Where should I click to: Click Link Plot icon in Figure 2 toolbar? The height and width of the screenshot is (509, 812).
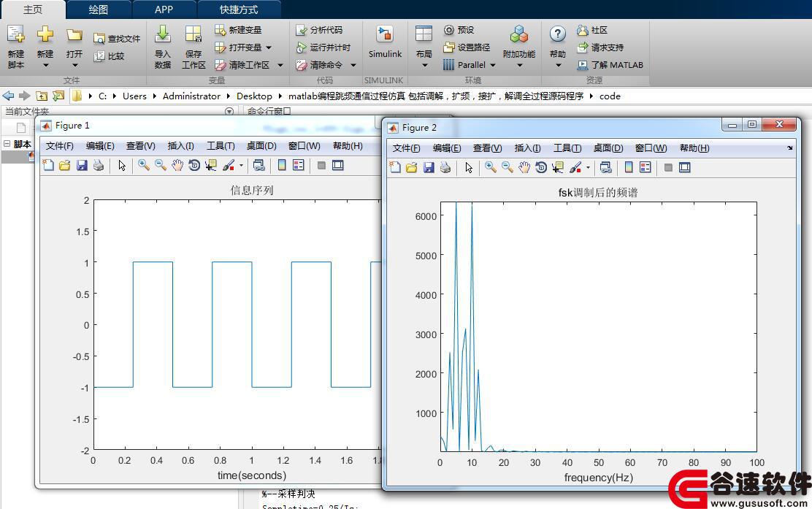tap(606, 167)
